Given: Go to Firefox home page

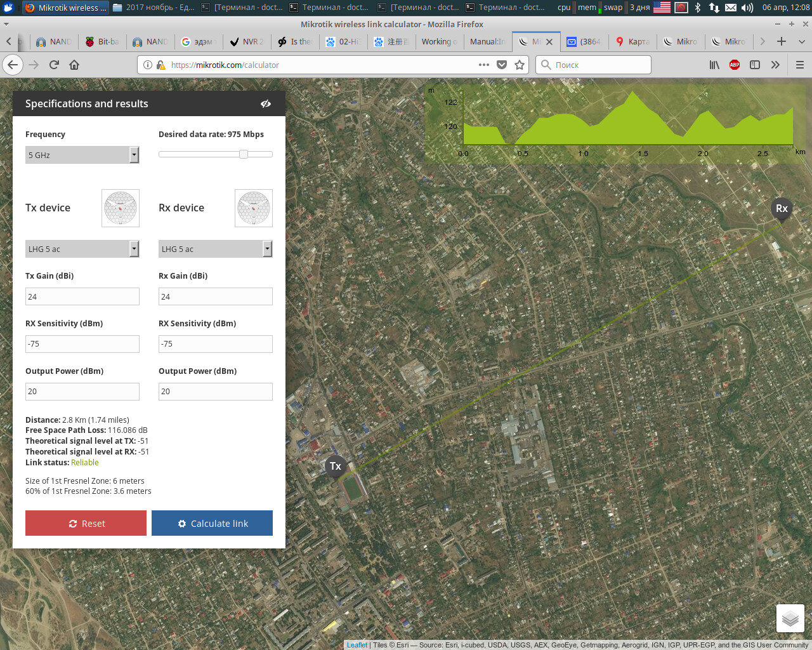Looking at the screenshot, I should (74, 65).
